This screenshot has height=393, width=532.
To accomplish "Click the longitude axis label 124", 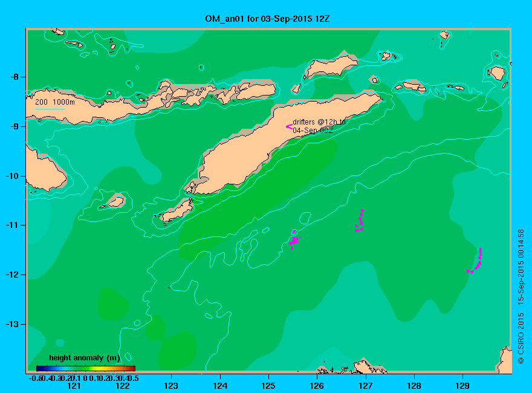I will [220, 386].
